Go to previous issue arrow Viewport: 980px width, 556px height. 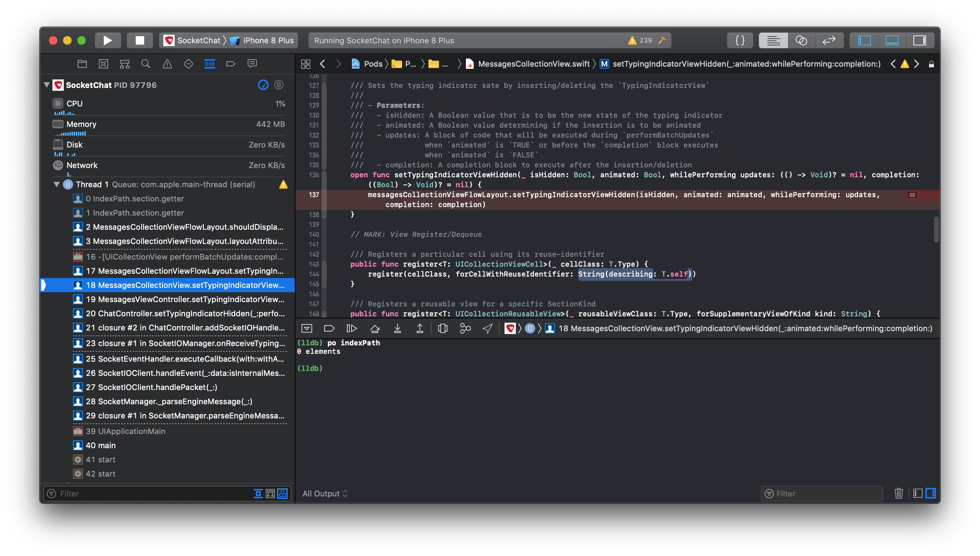pos(893,64)
